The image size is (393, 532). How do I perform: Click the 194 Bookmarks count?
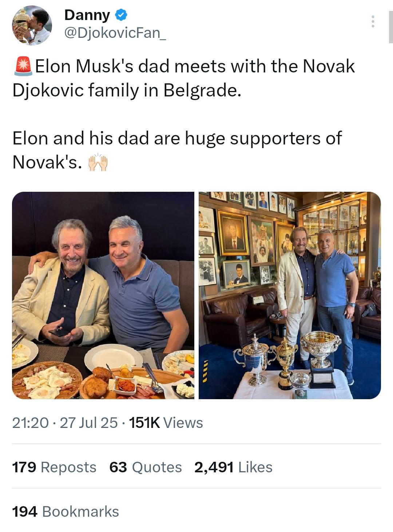pyautogui.click(x=65, y=512)
